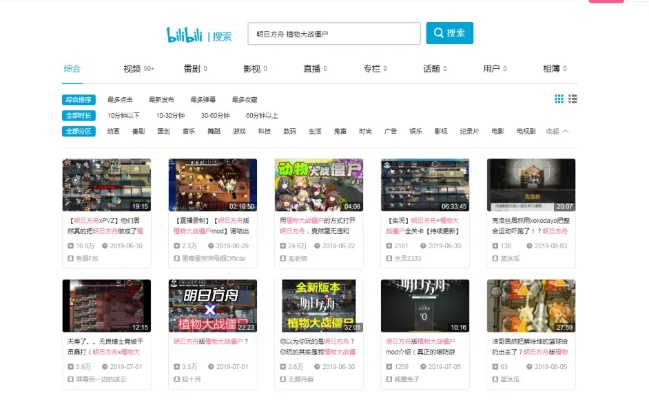
Task: Open the 专栏 tab
Action: (x=375, y=69)
